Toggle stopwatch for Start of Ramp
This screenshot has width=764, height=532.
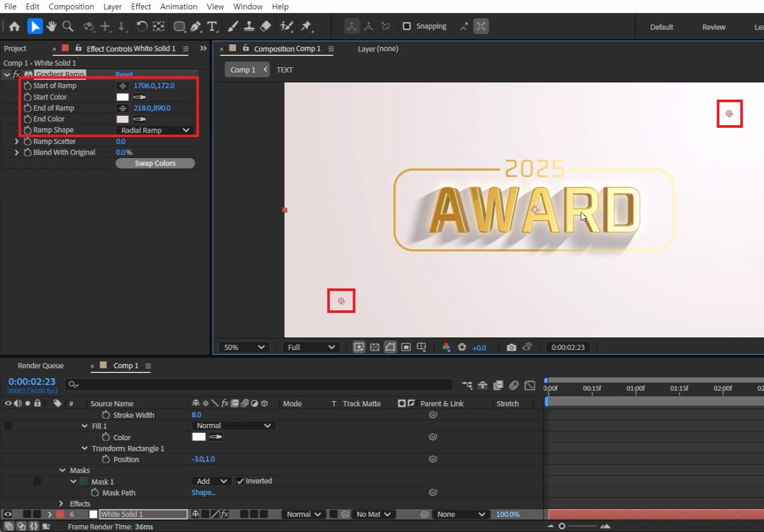point(28,86)
